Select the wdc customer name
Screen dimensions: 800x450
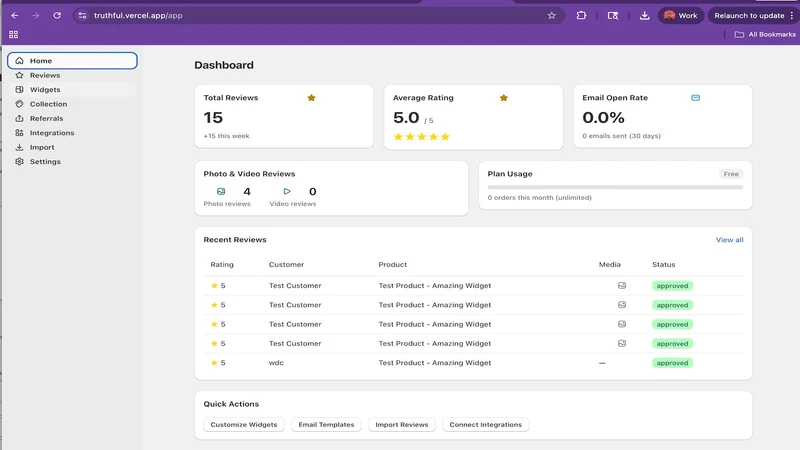[276, 363]
